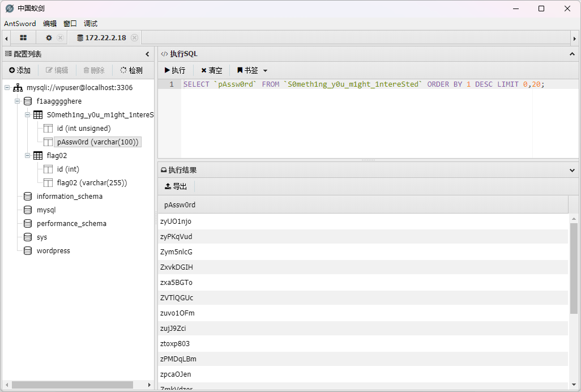The image size is (581, 392).
Task: Click the right tab-scroll arrow
Action: [575, 38]
